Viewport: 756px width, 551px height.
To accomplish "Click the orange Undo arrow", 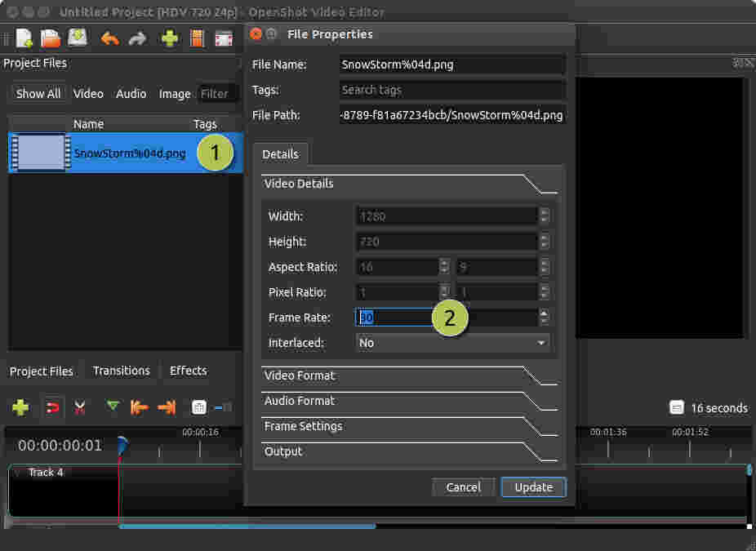I will (x=109, y=38).
